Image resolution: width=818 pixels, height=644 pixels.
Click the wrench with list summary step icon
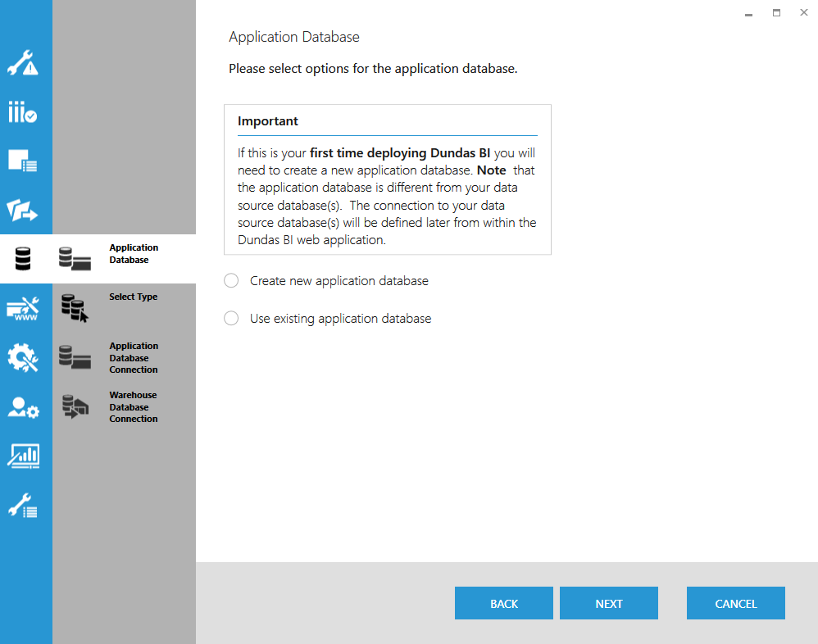click(23, 506)
